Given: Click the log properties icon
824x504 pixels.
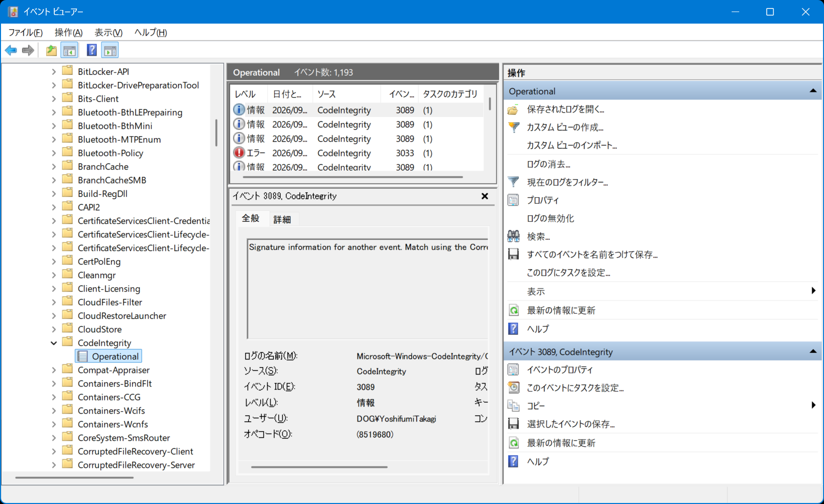Looking at the screenshot, I should tap(513, 200).
